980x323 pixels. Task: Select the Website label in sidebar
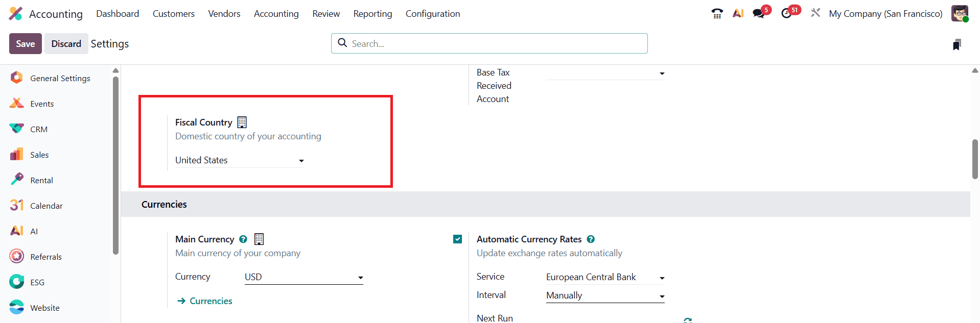[45, 308]
